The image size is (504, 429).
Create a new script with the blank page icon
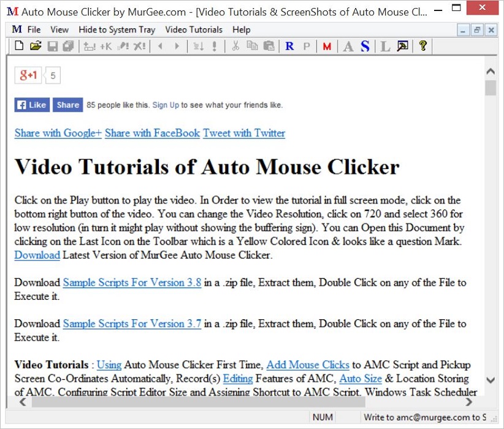click(x=19, y=47)
